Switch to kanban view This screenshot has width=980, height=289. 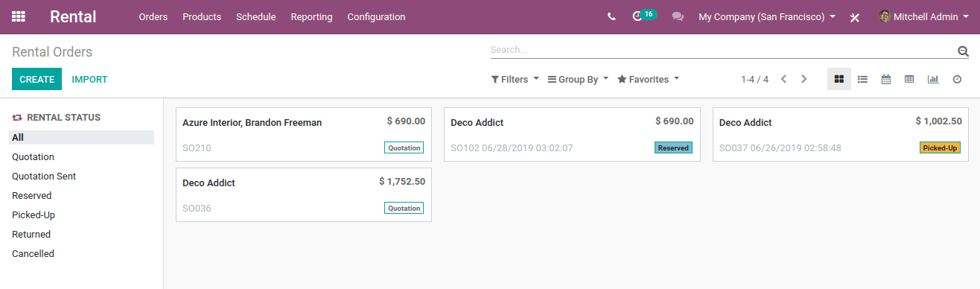[839, 79]
